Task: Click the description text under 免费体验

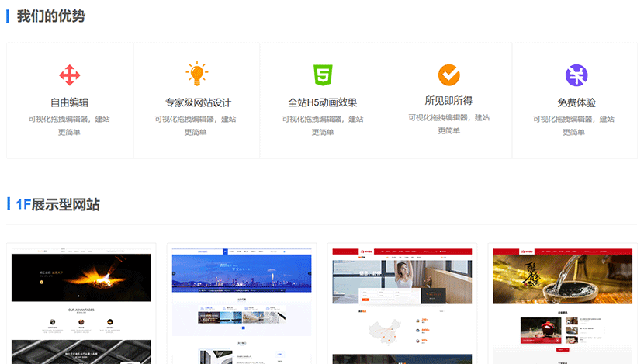Action: [x=574, y=125]
